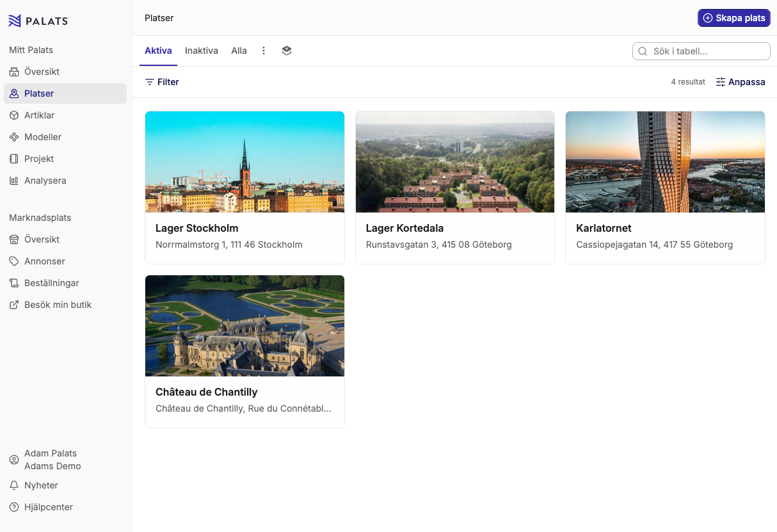Open Artiklar via its box icon
This screenshot has width=777, height=532.
click(x=14, y=115)
